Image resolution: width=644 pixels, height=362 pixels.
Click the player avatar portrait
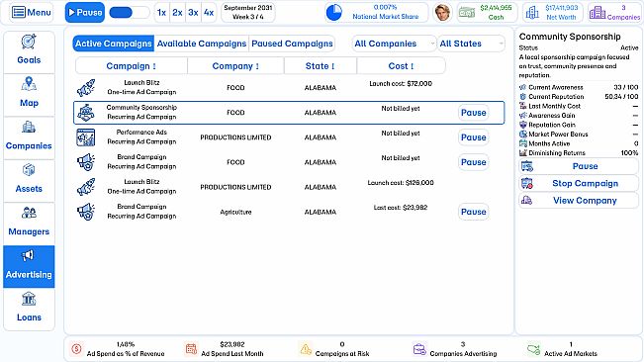coord(442,13)
